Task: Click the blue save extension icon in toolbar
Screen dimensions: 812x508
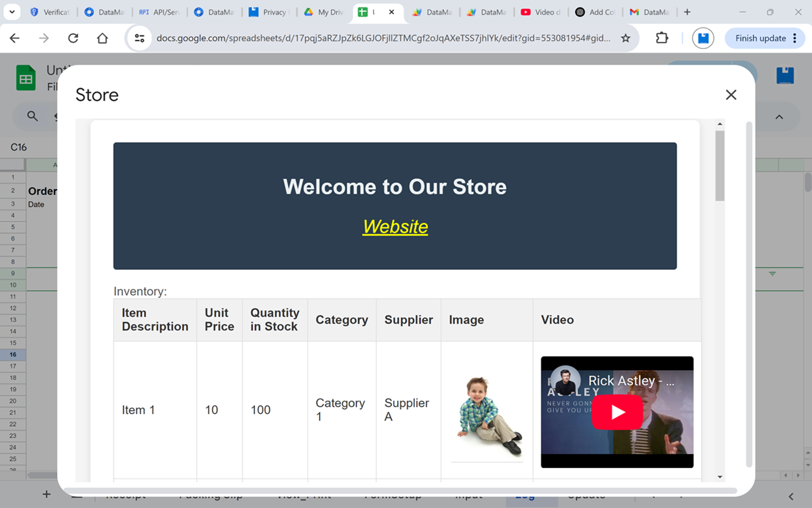Action: click(x=703, y=38)
